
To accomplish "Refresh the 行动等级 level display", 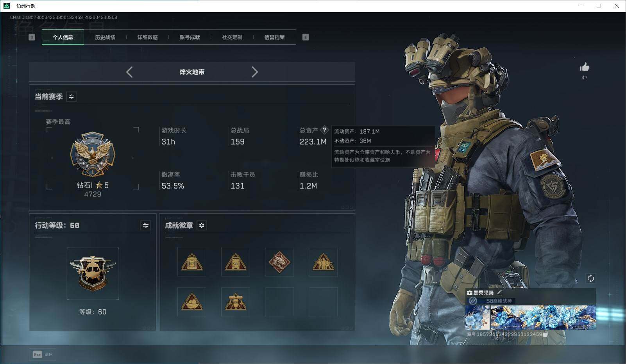I will click(x=145, y=225).
